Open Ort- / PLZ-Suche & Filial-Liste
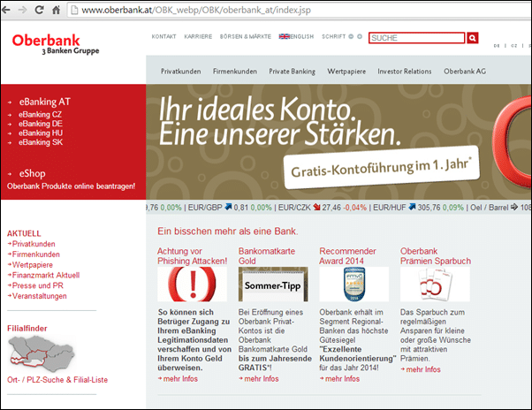The height and width of the screenshot is (410, 532). [57, 380]
